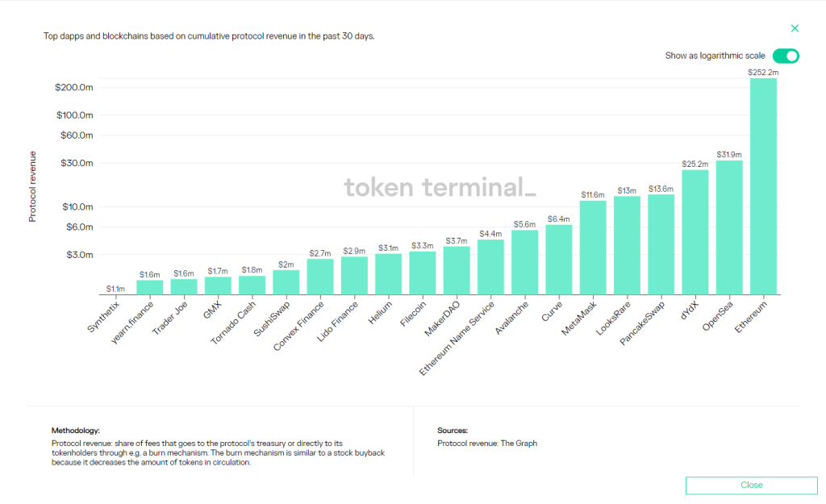The height and width of the screenshot is (504, 826).
Task: Select the MakerDAO bar
Action: [x=457, y=270]
